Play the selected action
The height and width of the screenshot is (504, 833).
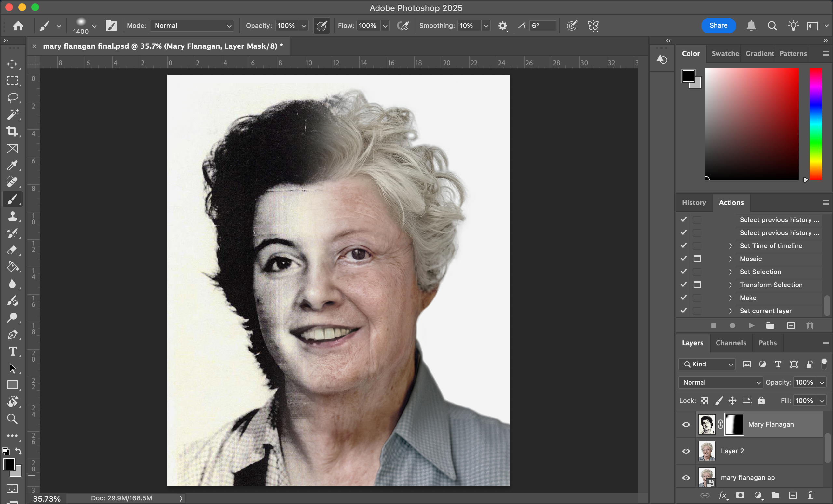click(x=751, y=325)
